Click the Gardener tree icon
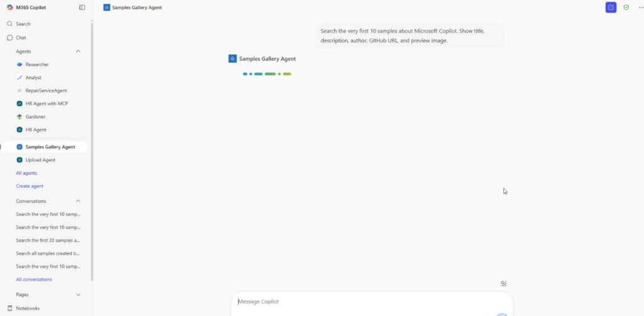 [19, 117]
